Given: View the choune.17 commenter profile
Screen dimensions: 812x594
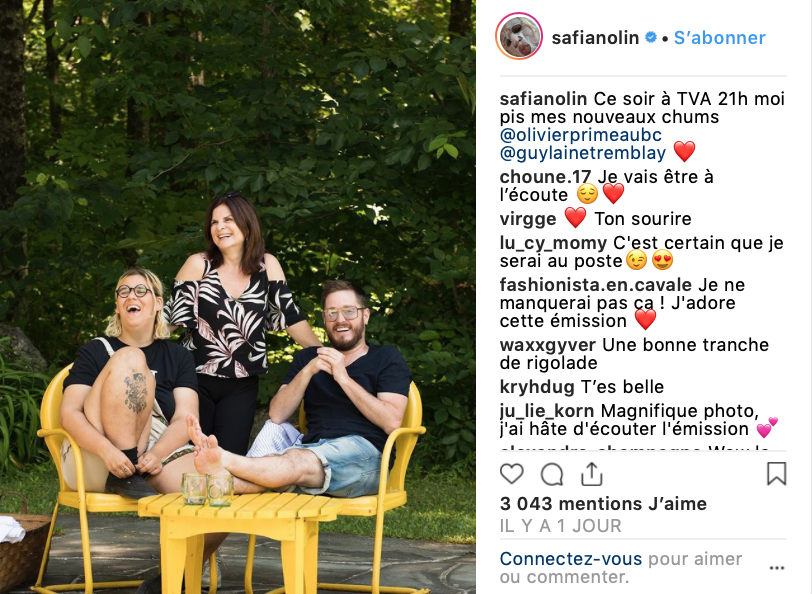Looking at the screenshot, I should [545, 177].
